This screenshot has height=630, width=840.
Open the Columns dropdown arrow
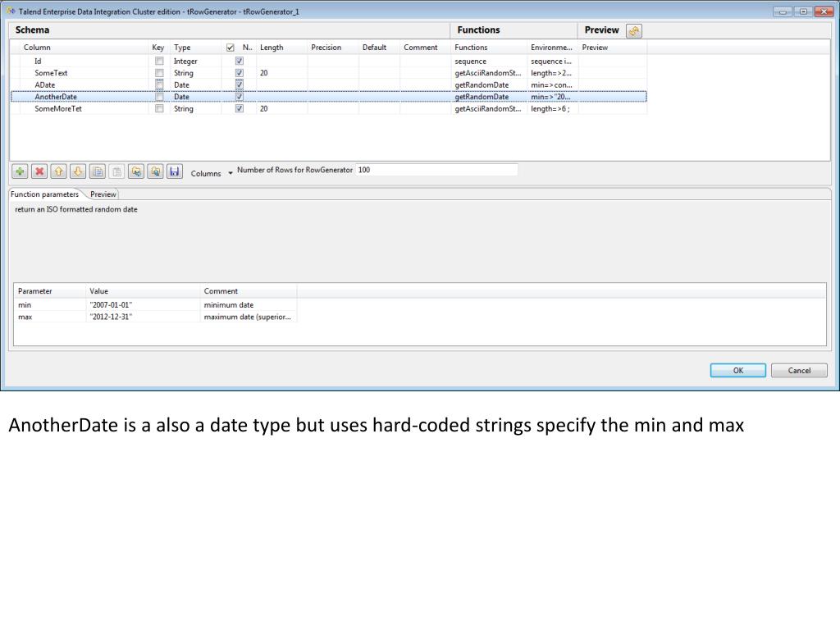231,173
